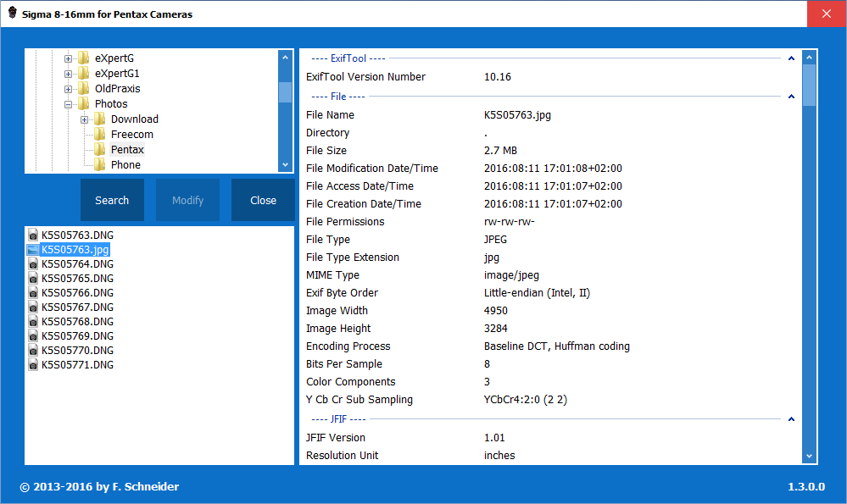847x504 pixels.
Task: Click the metadata panel scroll up arrow
Action: (x=809, y=58)
